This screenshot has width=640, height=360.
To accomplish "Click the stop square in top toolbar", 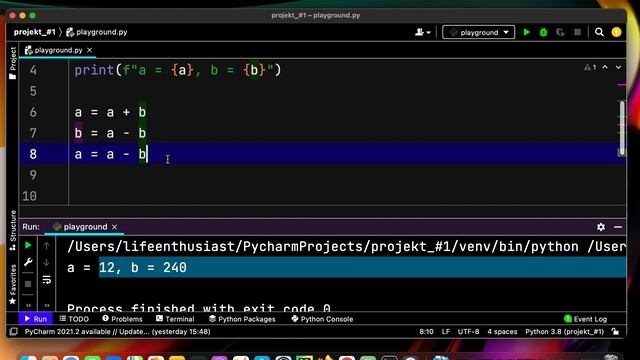I will click(x=577, y=32).
